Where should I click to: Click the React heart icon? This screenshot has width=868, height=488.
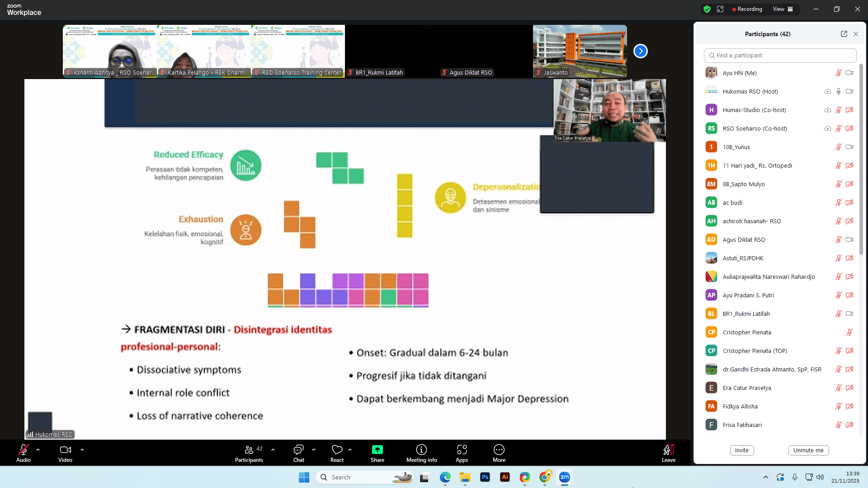tap(337, 450)
